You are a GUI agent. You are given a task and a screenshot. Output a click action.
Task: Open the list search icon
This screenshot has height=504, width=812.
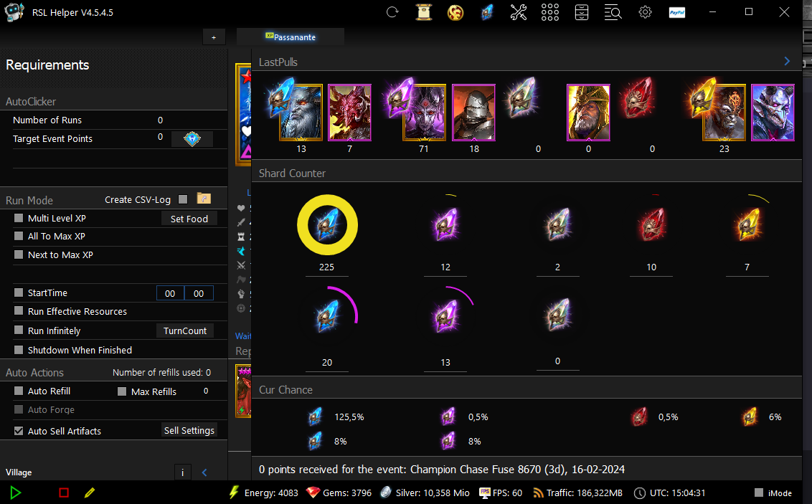[613, 12]
